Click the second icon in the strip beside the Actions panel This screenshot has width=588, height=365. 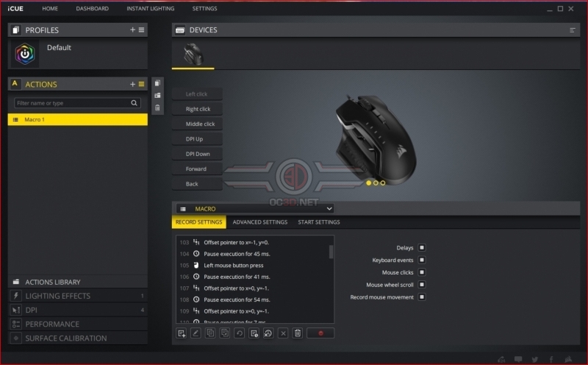pos(157,96)
